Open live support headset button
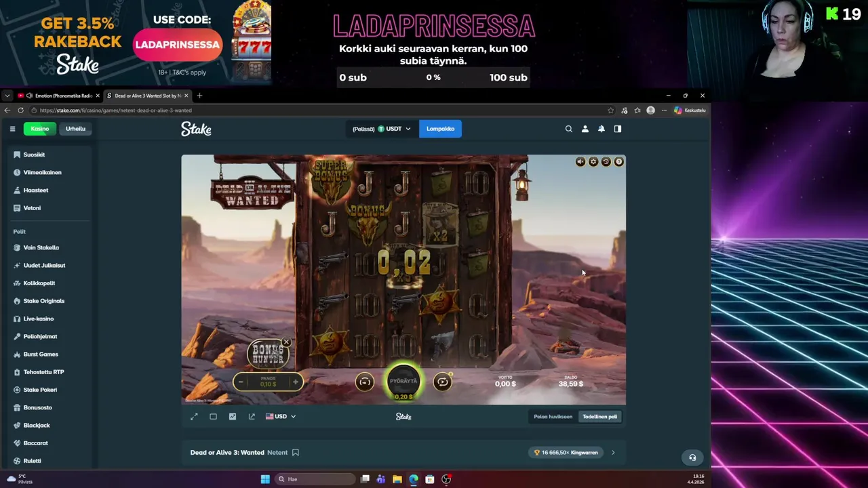 692,457
